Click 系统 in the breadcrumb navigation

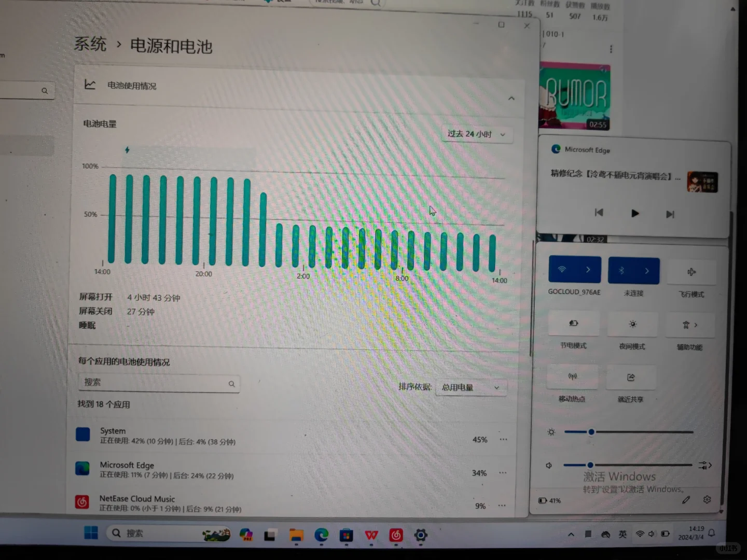[90, 46]
